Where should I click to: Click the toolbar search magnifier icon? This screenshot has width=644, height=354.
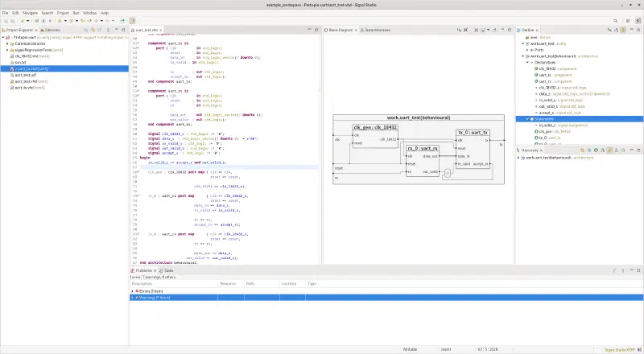[x=615, y=21]
